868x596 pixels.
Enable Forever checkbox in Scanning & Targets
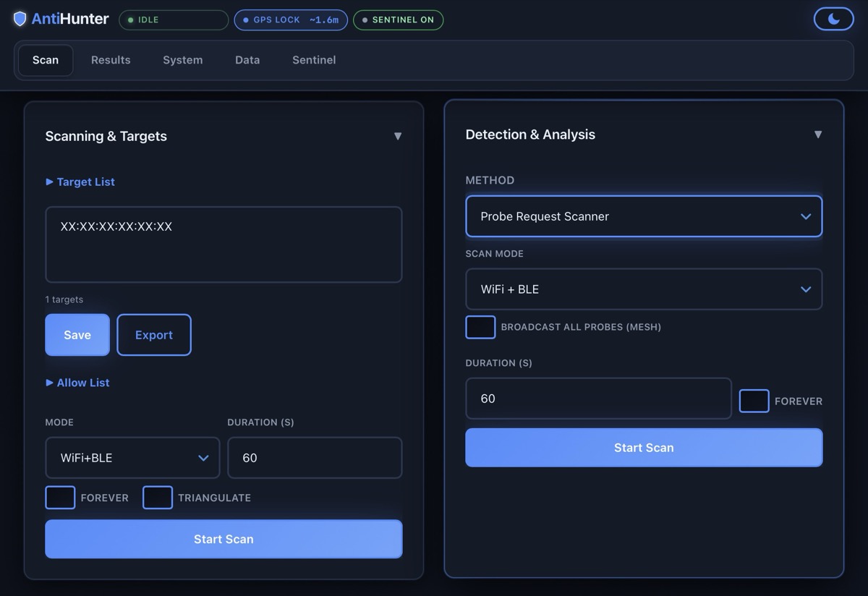click(x=60, y=498)
